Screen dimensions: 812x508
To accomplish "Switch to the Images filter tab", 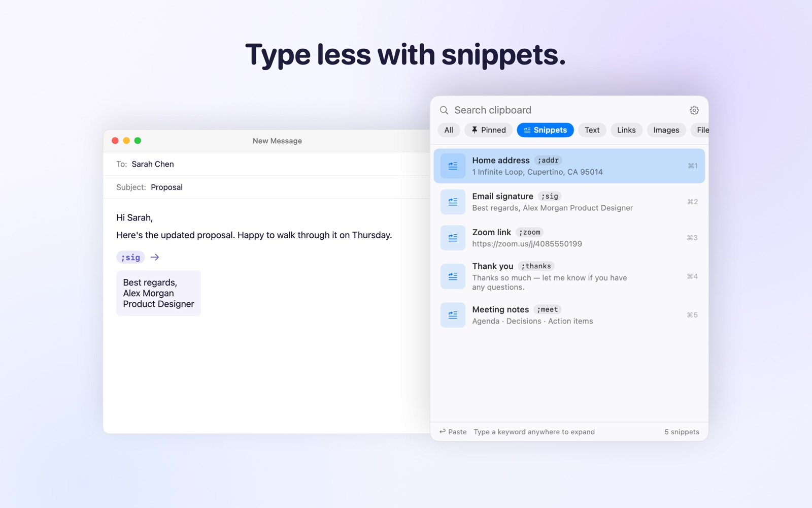I will pos(666,130).
